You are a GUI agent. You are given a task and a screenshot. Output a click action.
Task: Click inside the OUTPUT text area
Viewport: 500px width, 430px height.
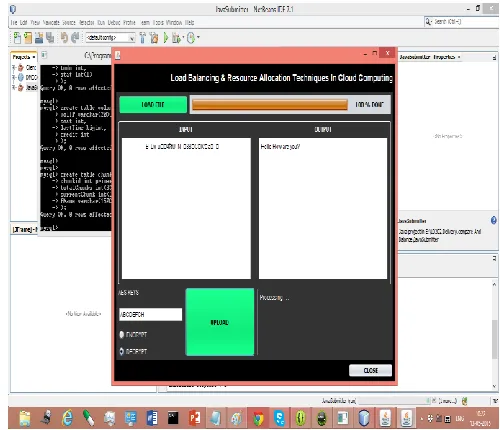point(323,208)
